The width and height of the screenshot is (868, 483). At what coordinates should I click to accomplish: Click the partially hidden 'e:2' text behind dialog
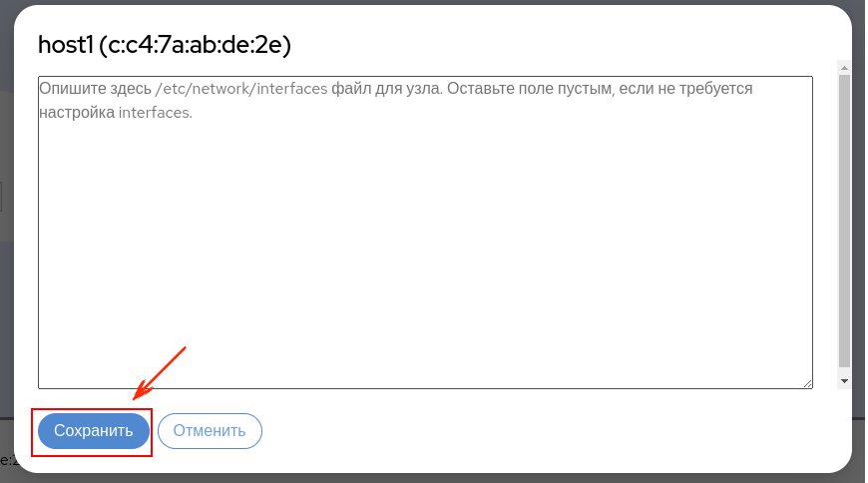[6, 460]
